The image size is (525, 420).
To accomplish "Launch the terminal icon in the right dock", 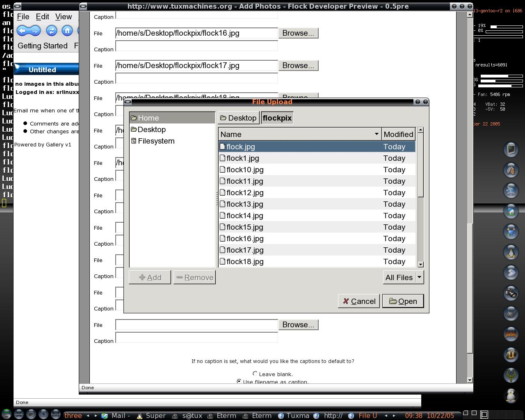I will tap(511, 149).
